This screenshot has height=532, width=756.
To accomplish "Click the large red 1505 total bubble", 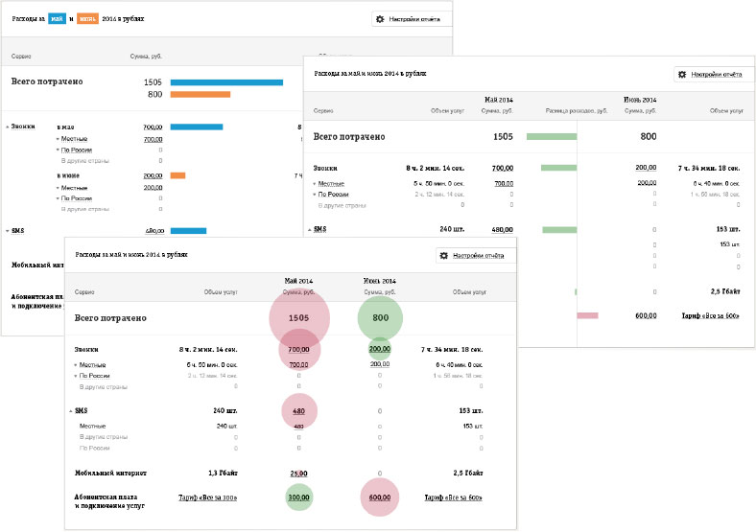I will coord(298,317).
